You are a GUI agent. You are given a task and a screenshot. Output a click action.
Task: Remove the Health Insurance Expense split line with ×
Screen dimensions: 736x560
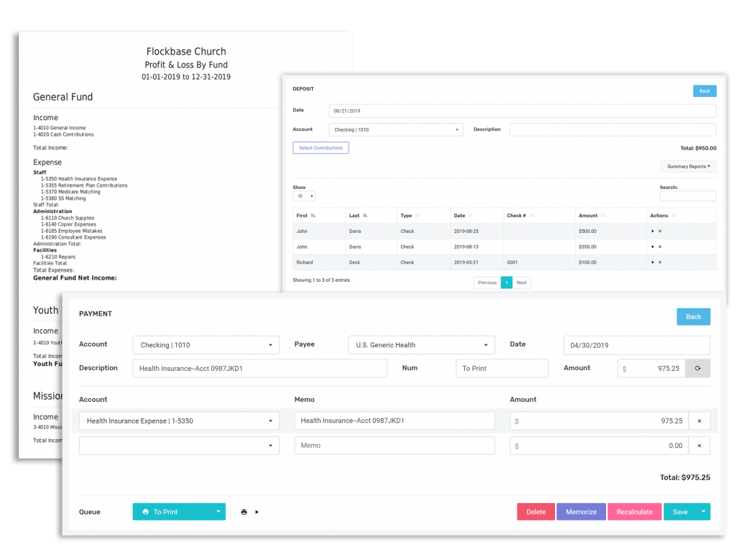699,420
